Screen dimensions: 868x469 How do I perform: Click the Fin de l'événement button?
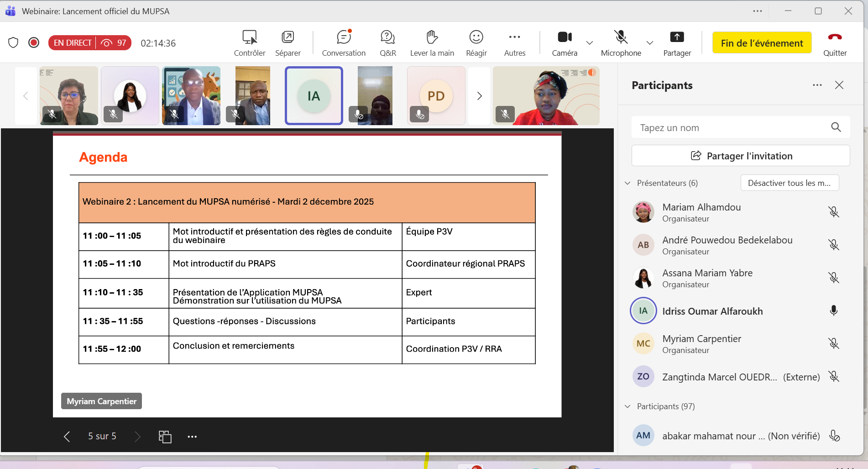click(x=762, y=43)
